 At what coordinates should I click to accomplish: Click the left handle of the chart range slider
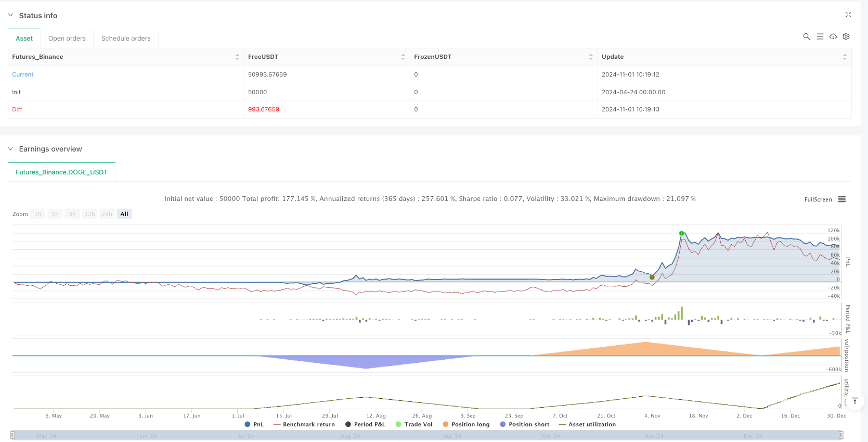pyautogui.click(x=12, y=435)
